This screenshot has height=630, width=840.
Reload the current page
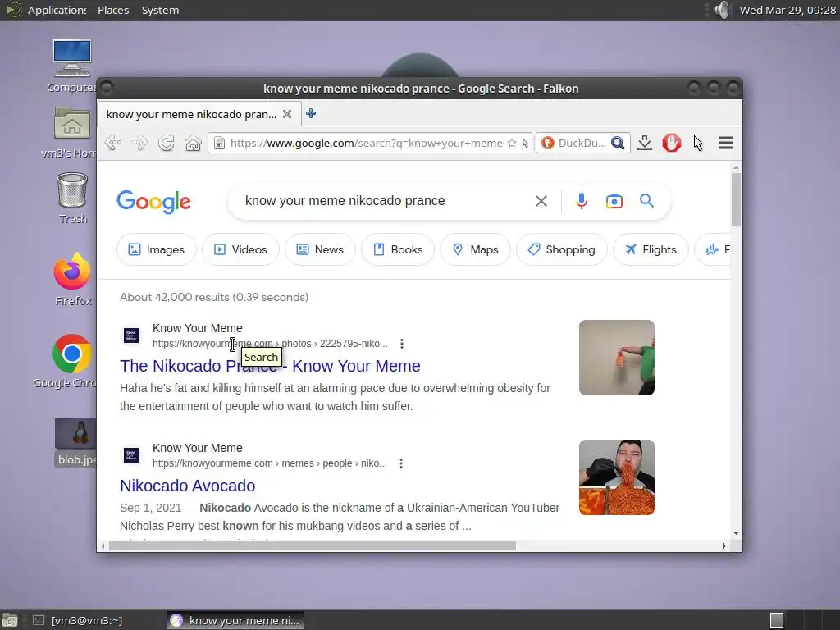(167, 143)
